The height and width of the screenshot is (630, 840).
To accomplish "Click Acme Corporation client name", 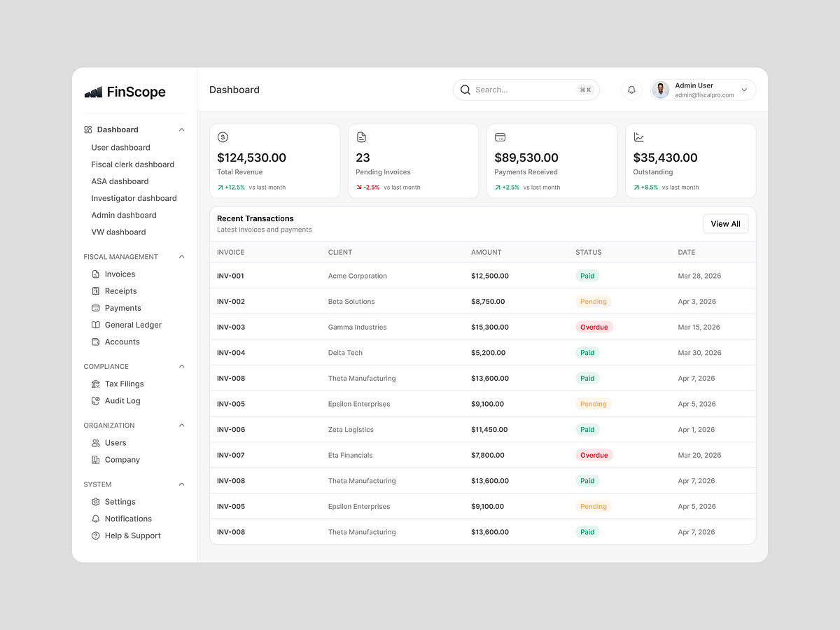I will click(x=358, y=276).
